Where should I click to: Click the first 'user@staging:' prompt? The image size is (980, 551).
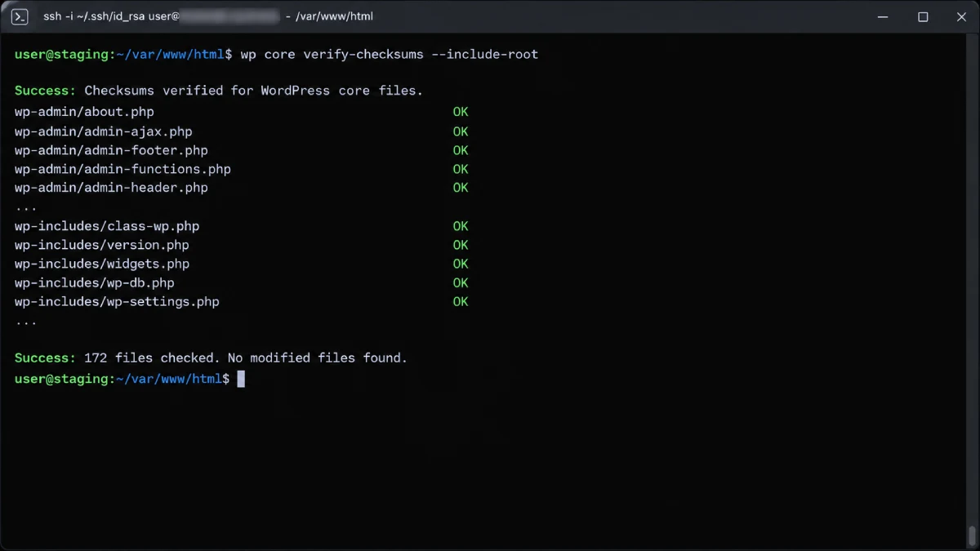tap(64, 55)
